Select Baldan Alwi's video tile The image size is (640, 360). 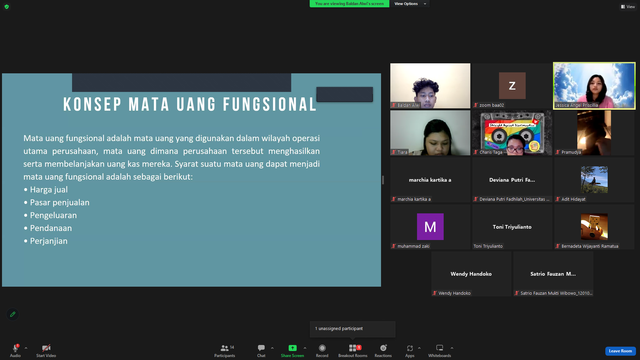[430, 86]
